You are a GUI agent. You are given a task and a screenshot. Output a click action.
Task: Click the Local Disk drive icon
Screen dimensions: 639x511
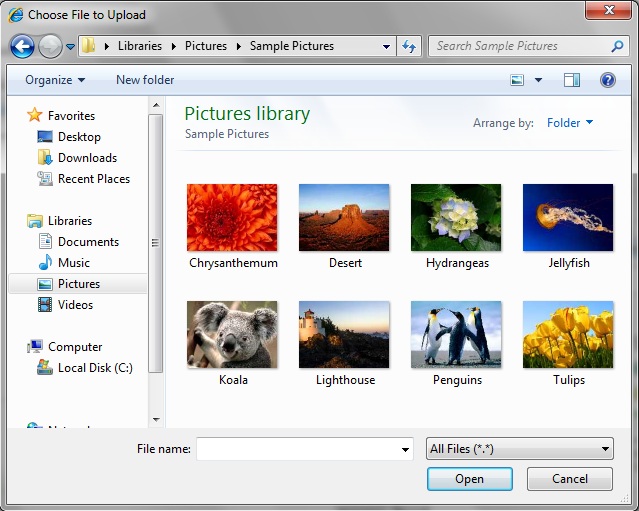click(x=45, y=368)
